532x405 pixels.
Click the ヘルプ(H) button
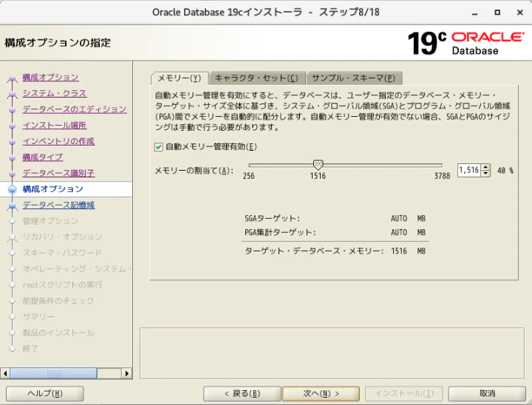pos(45,393)
